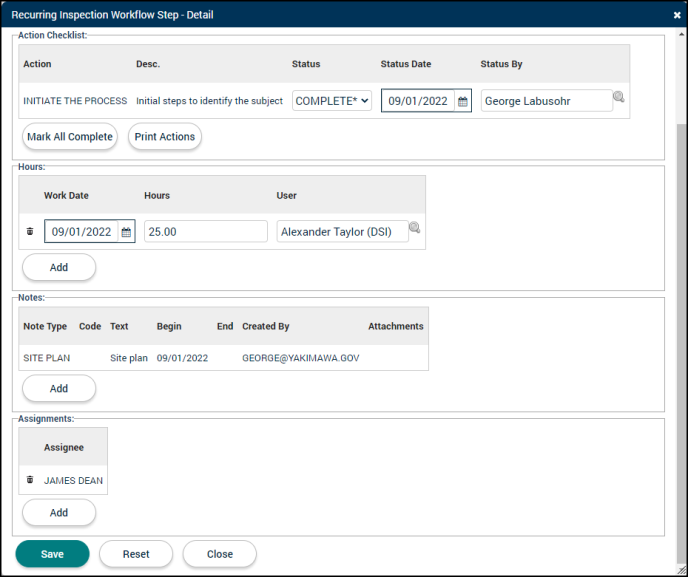This screenshot has height=577, width=688.
Task: Click the Close button at bottom
Action: click(220, 554)
